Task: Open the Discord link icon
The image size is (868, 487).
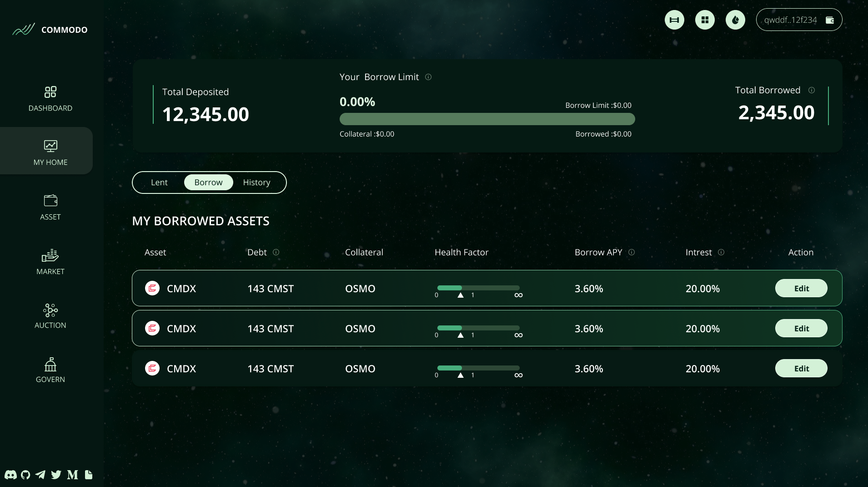Action: click(10, 475)
